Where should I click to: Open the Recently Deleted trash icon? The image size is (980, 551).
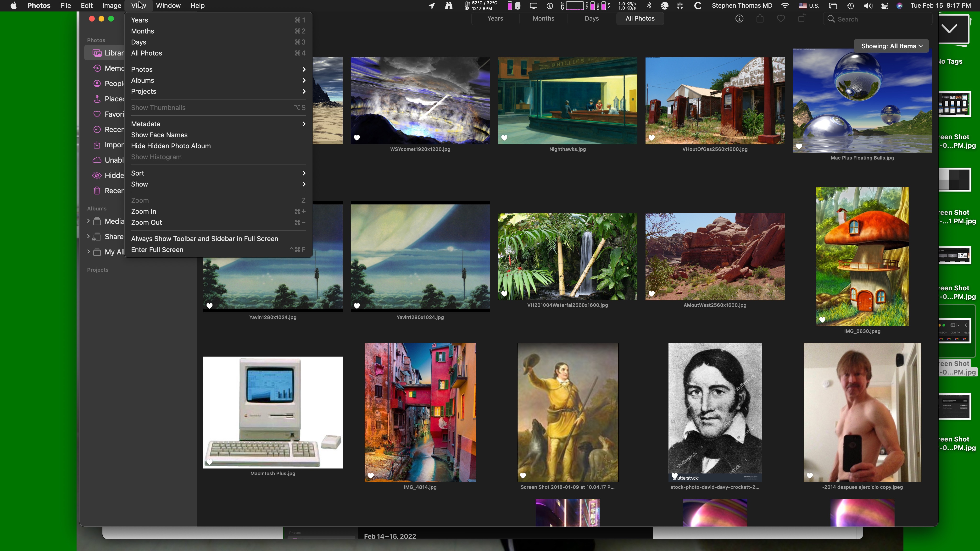coord(97,191)
